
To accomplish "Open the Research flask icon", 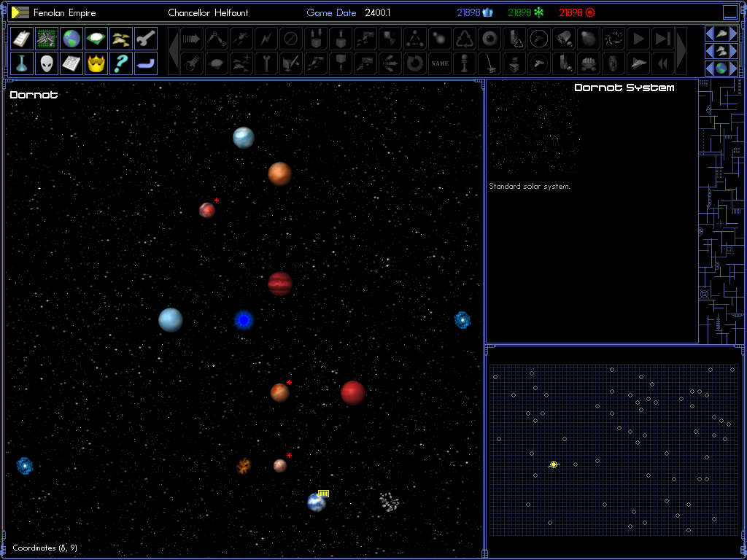I will (x=22, y=63).
